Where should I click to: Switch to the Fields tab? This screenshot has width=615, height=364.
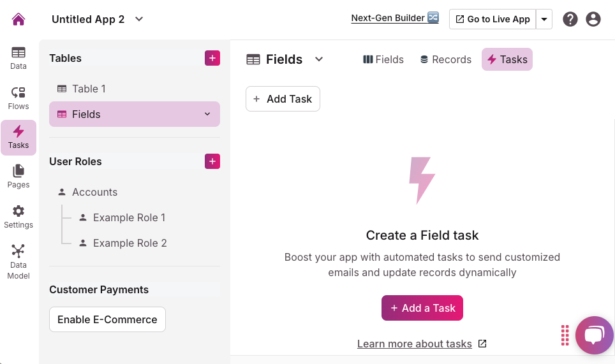383,59
